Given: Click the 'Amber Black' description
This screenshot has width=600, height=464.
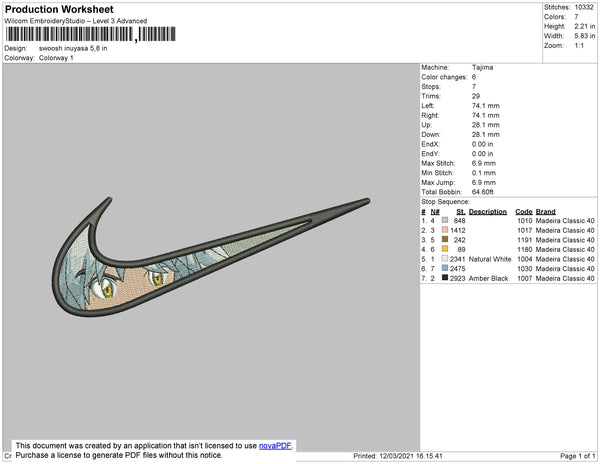Looking at the screenshot, I should pyautogui.click(x=489, y=278).
